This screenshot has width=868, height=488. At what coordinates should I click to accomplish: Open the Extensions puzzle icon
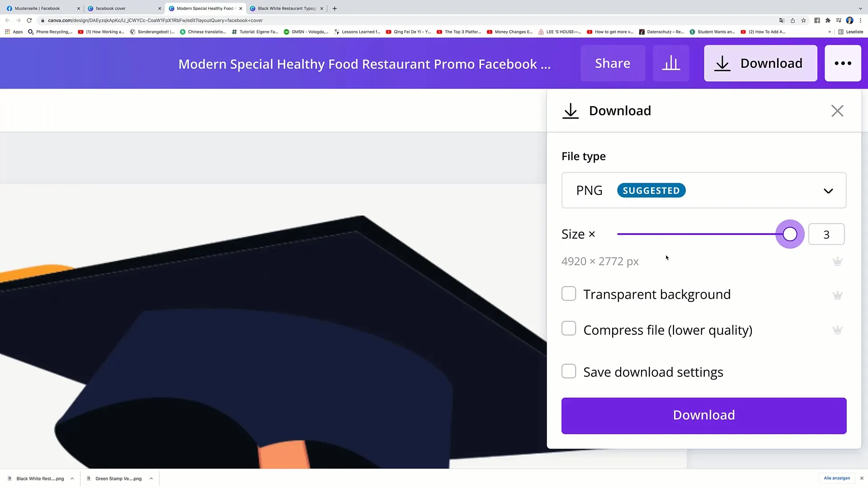(828, 20)
